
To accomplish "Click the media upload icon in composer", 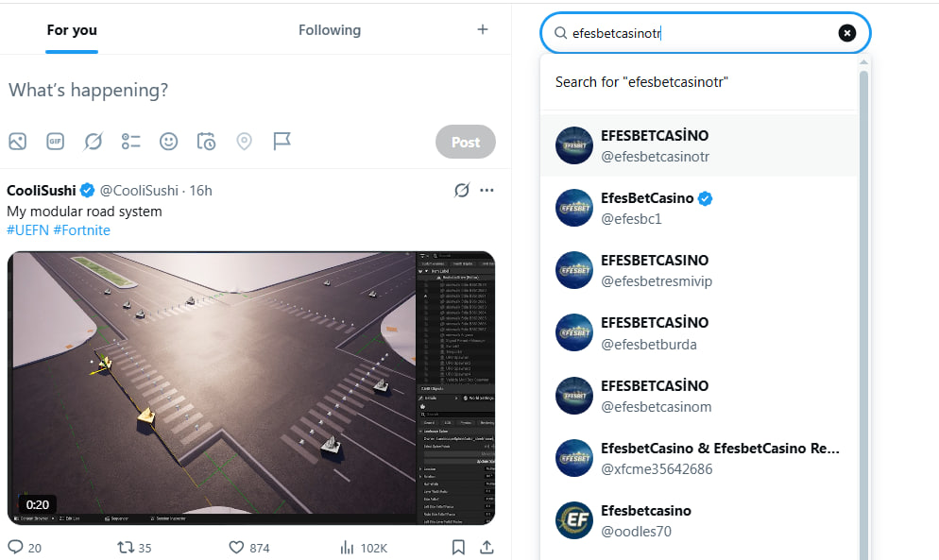I will point(17,142).
